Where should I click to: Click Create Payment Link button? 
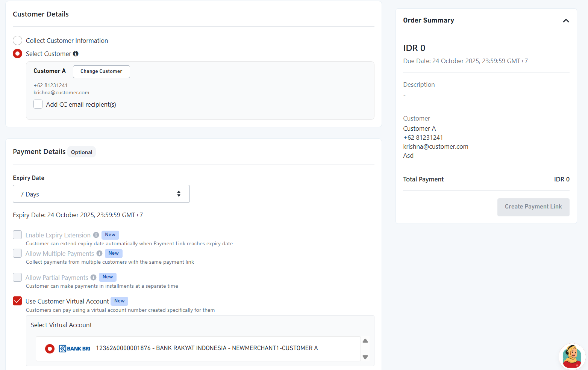(533, 207)
